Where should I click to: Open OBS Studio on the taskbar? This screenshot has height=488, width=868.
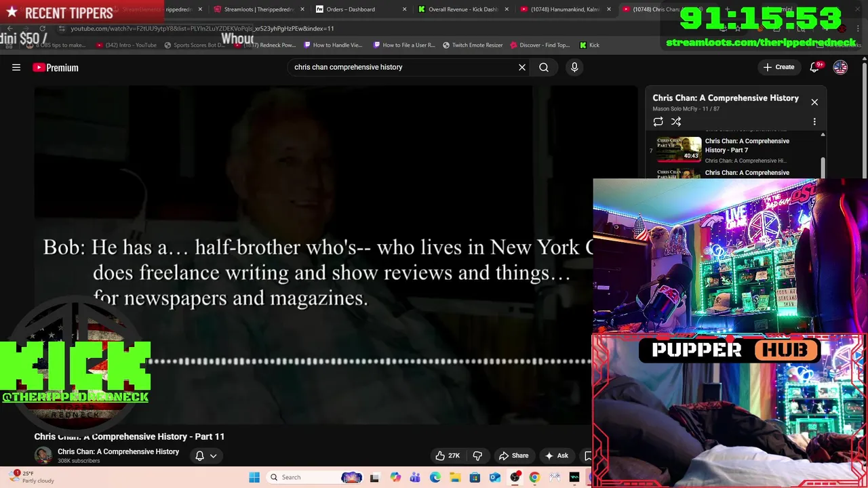pos(515,478)
